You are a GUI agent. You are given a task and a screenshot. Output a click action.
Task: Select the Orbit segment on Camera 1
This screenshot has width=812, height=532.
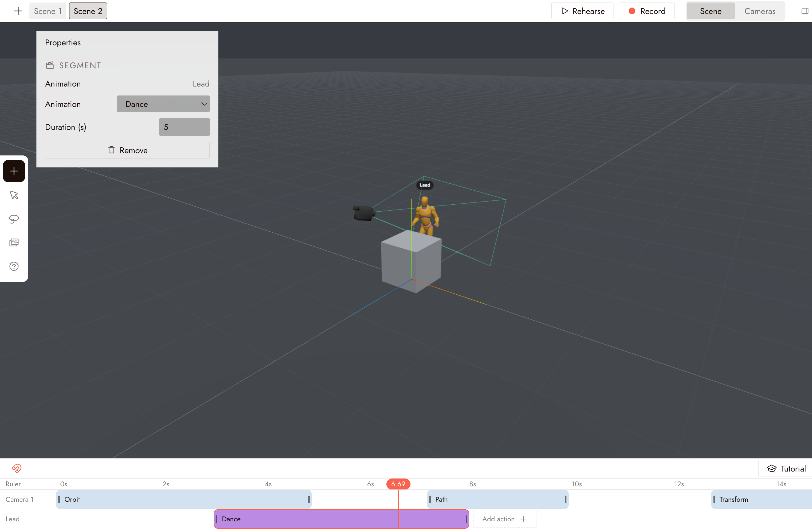click(x=184, y=499)
